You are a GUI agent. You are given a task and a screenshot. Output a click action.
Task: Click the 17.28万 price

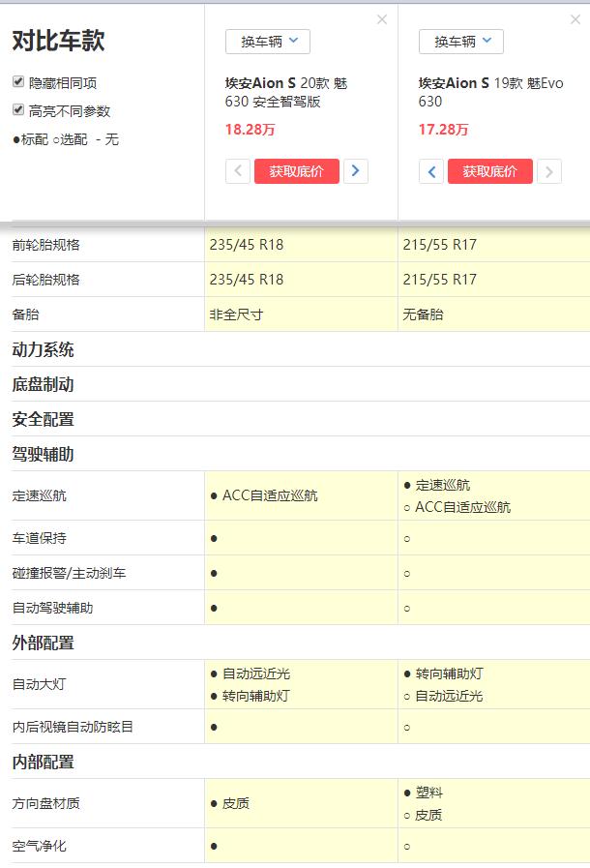click(443, 130)
